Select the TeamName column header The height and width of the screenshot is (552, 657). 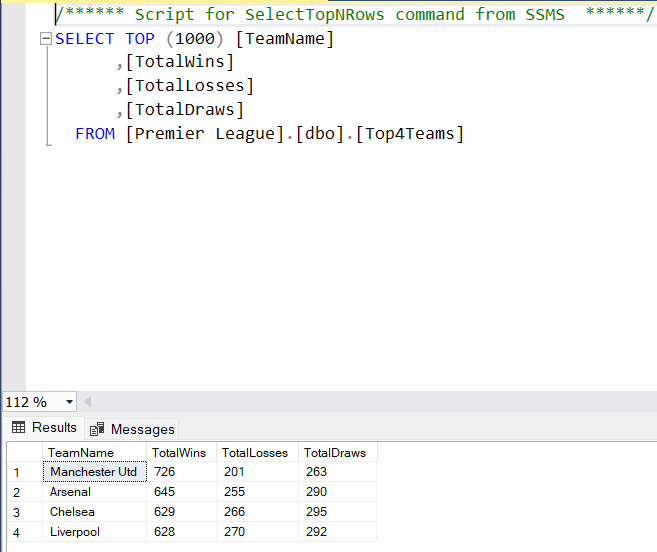(x=81, y=453)
